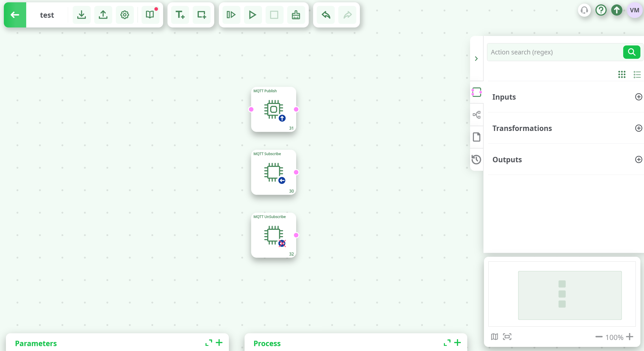Image resolution: width=644 pixels, height=351 pixels.
Task: Click the clean brush icon
Action: pos(296,15)
